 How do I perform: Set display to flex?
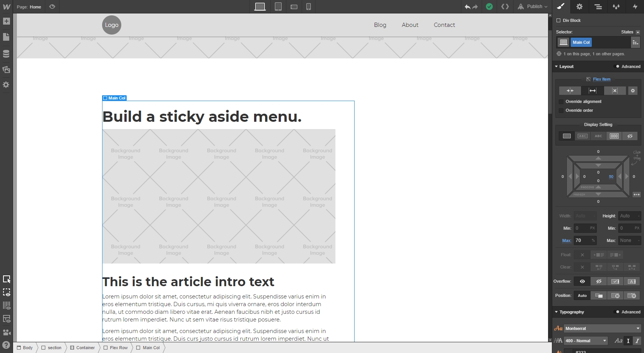coord(614,136)
